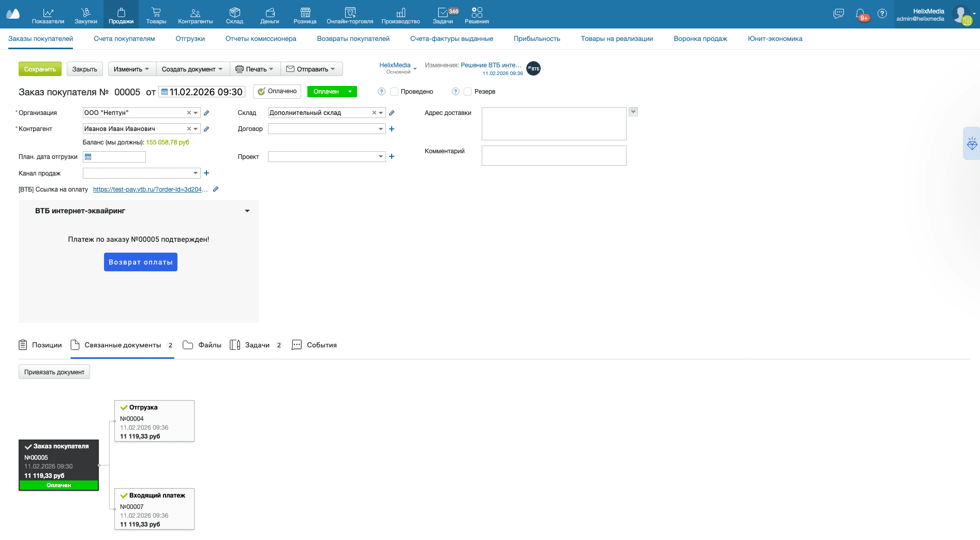The width and height of the screenshot is (980, 540).
Task: Click the Комментарий text field
Action: tap(554, 155)
